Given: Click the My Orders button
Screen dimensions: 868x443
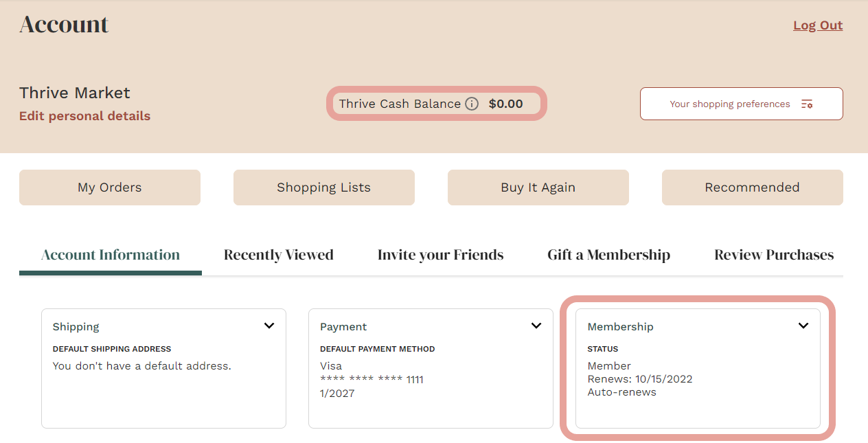Looking at the screenshot, I should tap(109, 187).
